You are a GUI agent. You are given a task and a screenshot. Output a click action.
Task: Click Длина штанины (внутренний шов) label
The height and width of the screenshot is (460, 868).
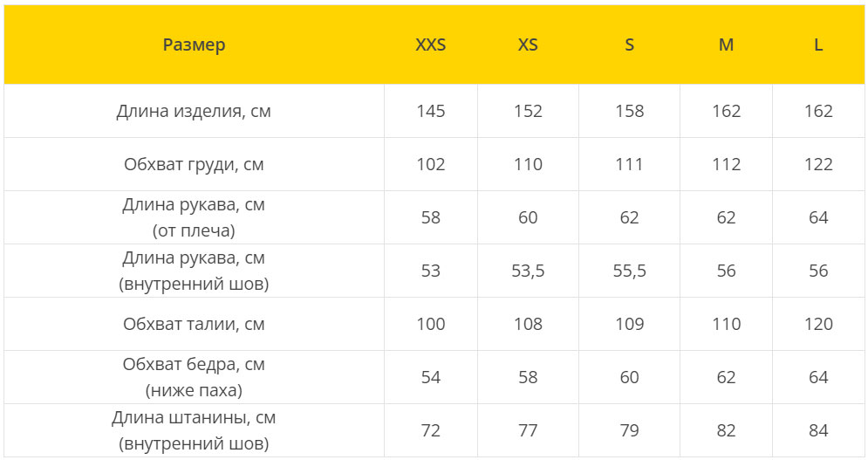click(194, 430)
